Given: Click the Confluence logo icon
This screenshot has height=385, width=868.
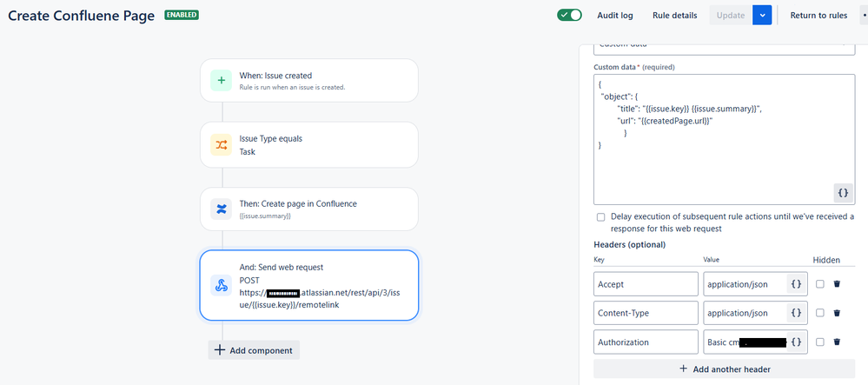Looking at the screenshot, I should coord(221,209).
